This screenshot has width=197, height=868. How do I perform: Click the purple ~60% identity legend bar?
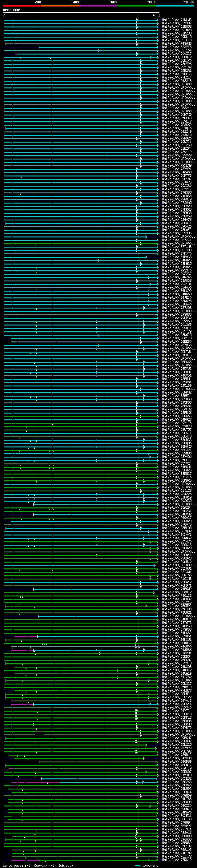point(98,6)
